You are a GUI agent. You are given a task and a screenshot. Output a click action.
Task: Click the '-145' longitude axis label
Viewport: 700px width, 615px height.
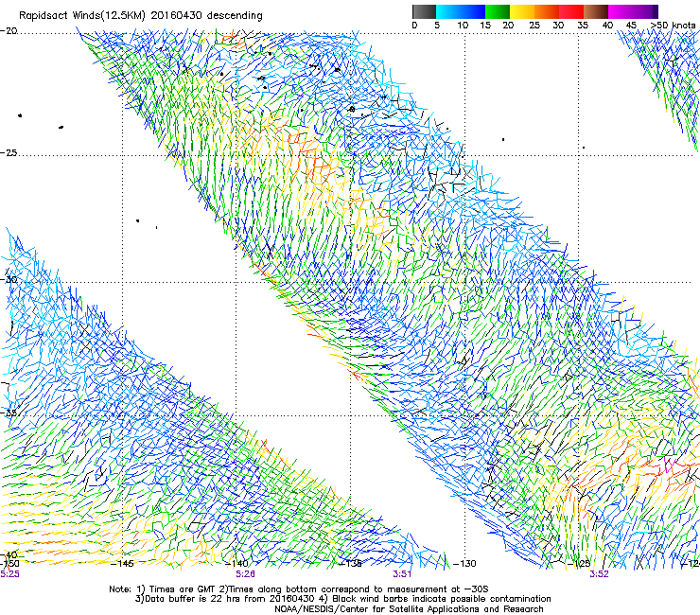click(122, 564)
